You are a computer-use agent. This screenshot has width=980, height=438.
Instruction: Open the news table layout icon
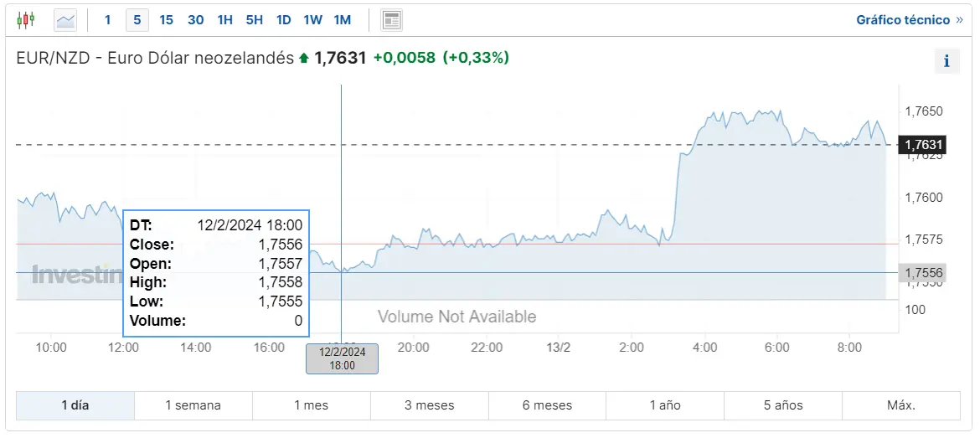coord(391,20)
